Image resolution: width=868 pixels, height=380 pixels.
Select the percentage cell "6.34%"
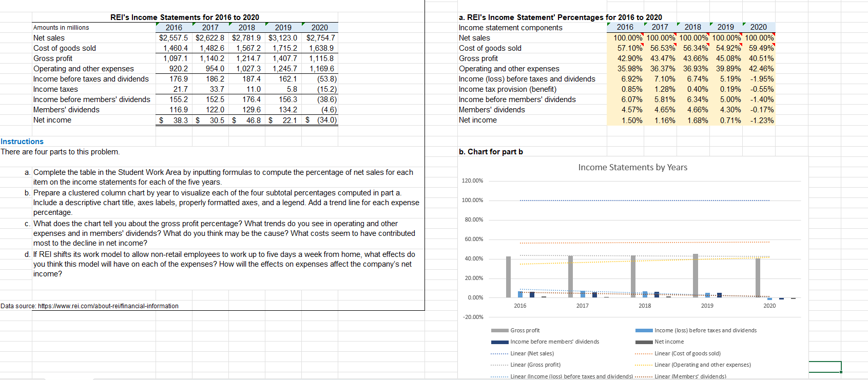click(x=698, y=99)
